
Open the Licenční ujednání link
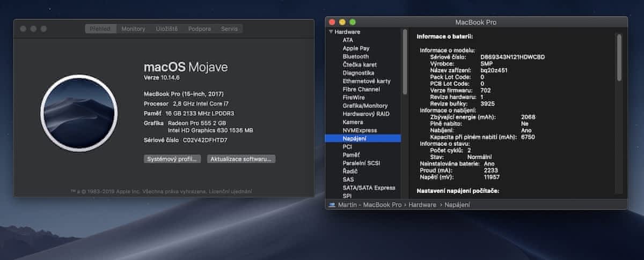click(231, 191)
